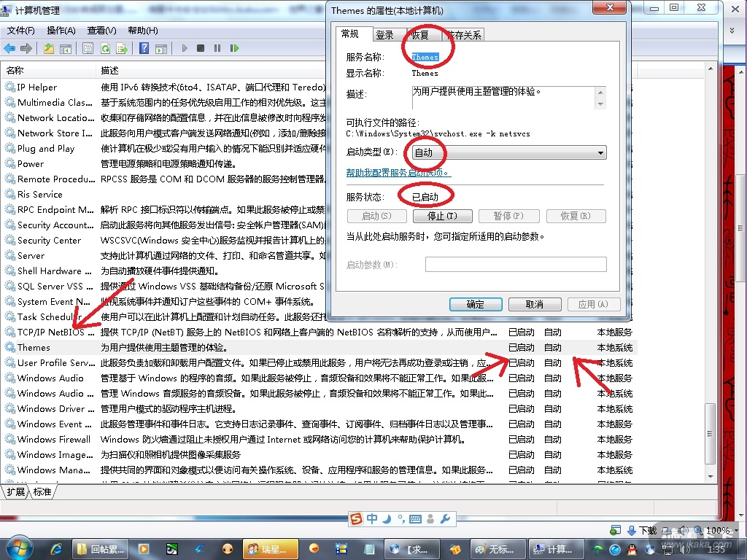This screenshot has width=747, height=560.
Task: Click the restart service toolbar icon
Action: click(x=234, y=48)
